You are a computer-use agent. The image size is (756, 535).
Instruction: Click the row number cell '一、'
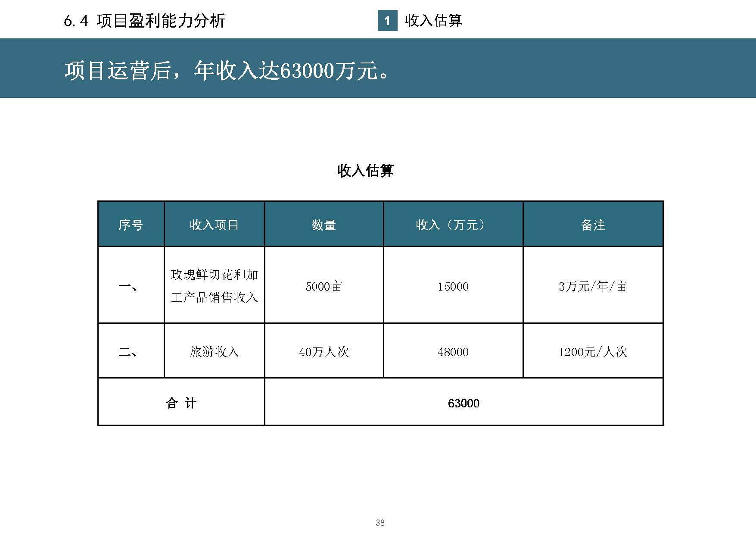(x=131, y=285)
